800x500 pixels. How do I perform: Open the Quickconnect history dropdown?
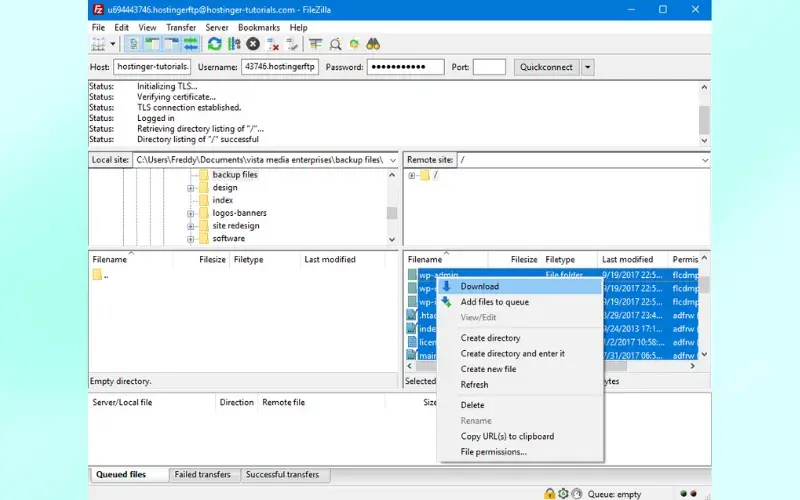588,67
